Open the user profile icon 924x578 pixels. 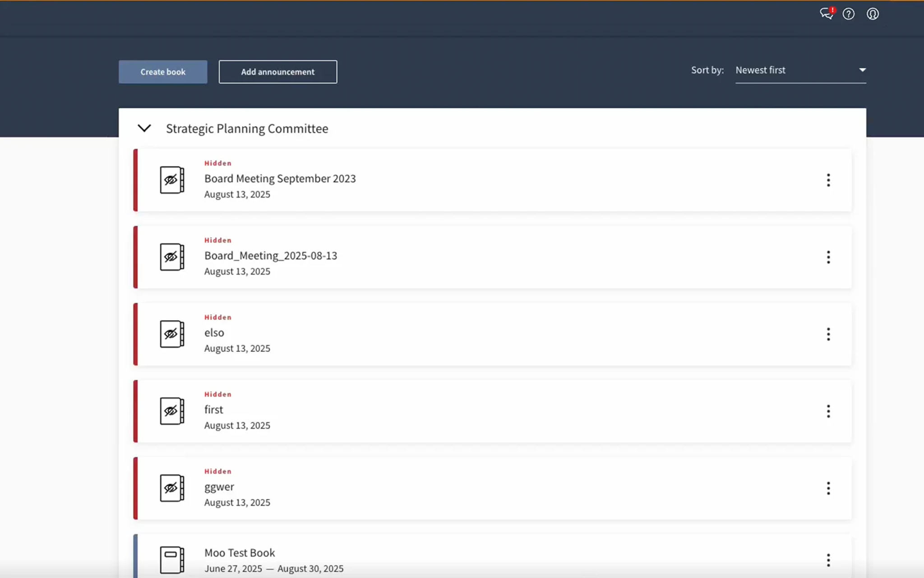click(x=873, y=14)
